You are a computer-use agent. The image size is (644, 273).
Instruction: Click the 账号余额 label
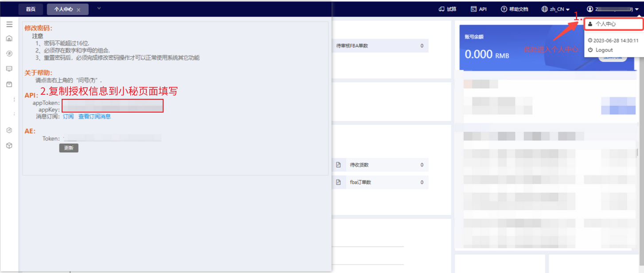(474, 37)
